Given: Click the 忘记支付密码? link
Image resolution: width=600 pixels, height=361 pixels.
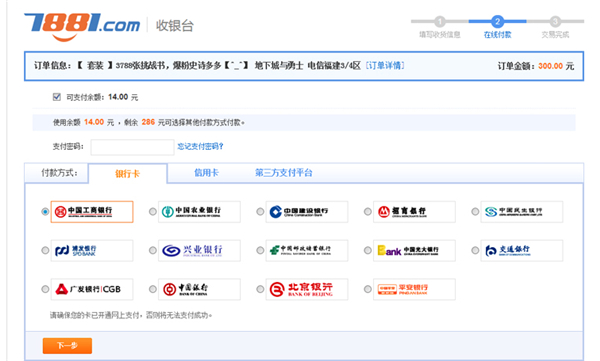Looking at the screenshot, I should [x=200, y=146].
